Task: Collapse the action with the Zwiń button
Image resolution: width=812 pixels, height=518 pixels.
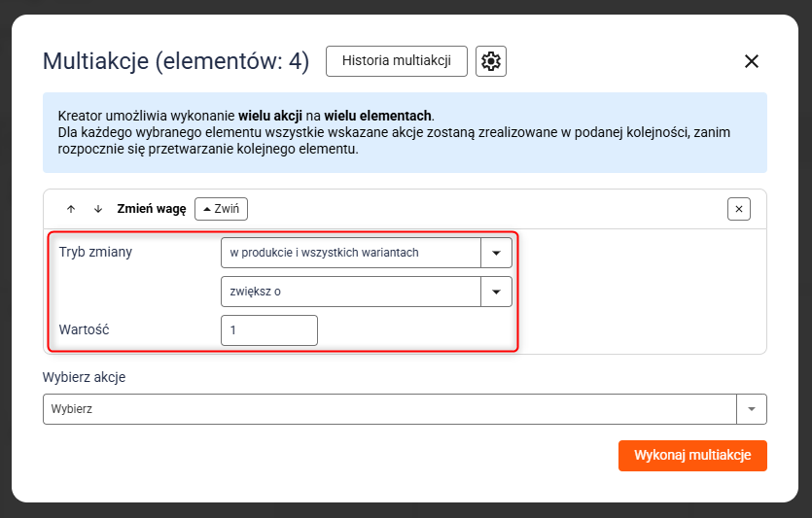Action: pos(222,209)
